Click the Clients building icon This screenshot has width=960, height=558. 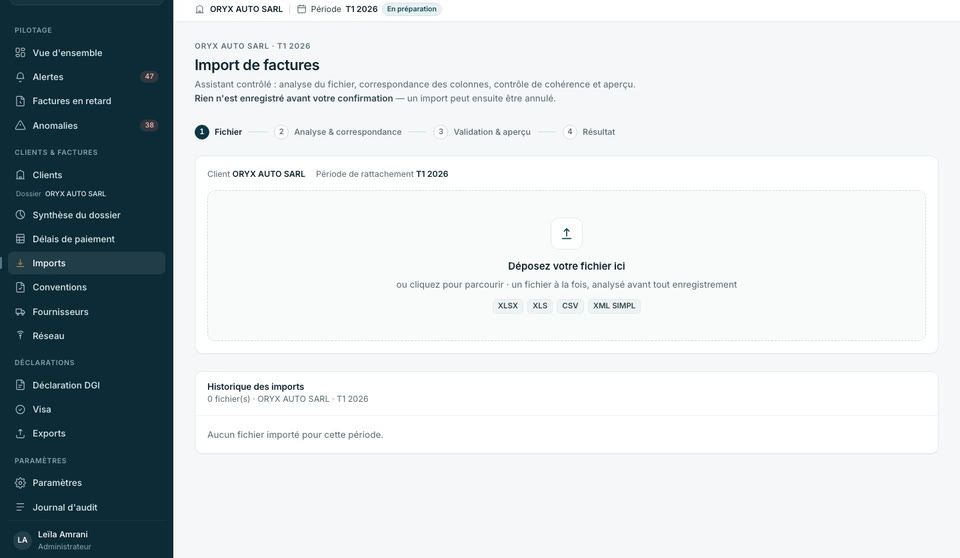(x=20, y=175)
